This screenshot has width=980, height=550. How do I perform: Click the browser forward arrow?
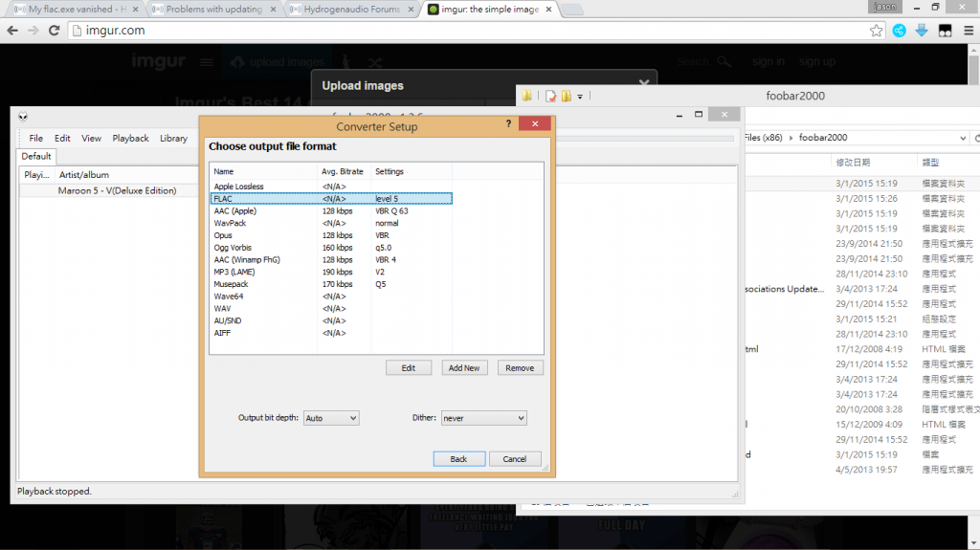click(x=33, y=30)
